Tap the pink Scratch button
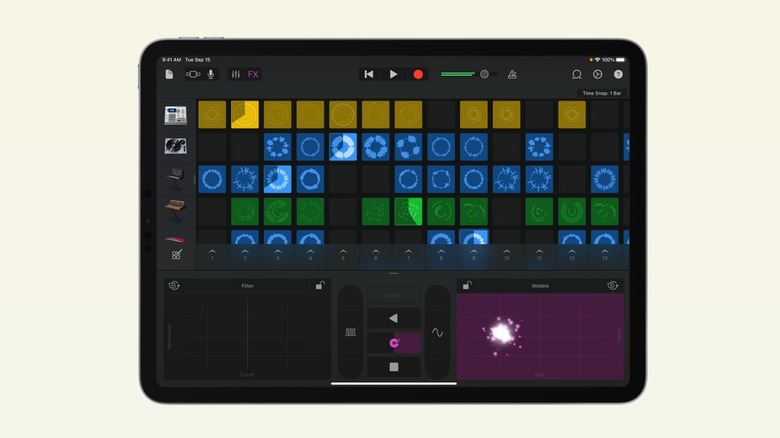780x438 pixels. click(x=393, y=342)
